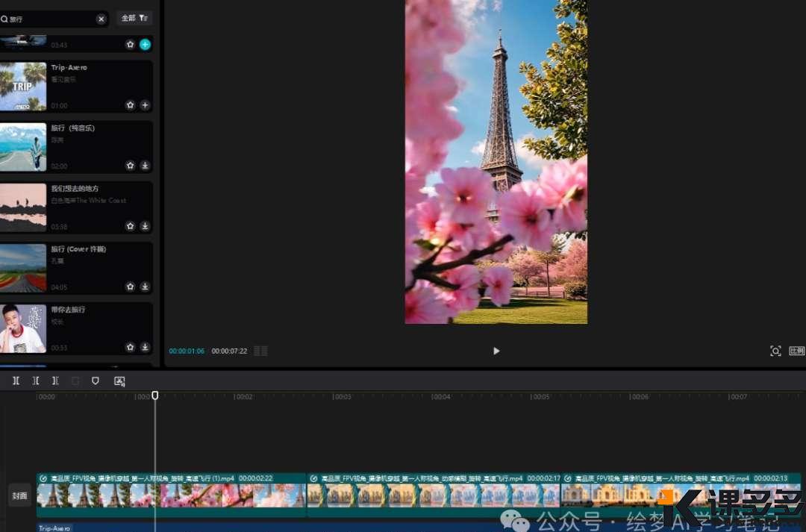Viewport: 806px width, 532px height.
Task: Open the 全部 filter dropdown
Action: coord(134,18)
